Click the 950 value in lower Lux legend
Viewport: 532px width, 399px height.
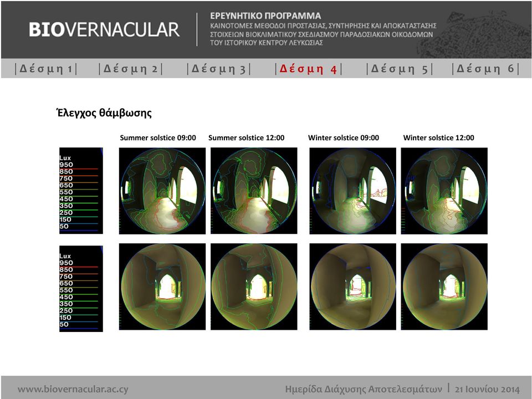(x=66, y=263)
